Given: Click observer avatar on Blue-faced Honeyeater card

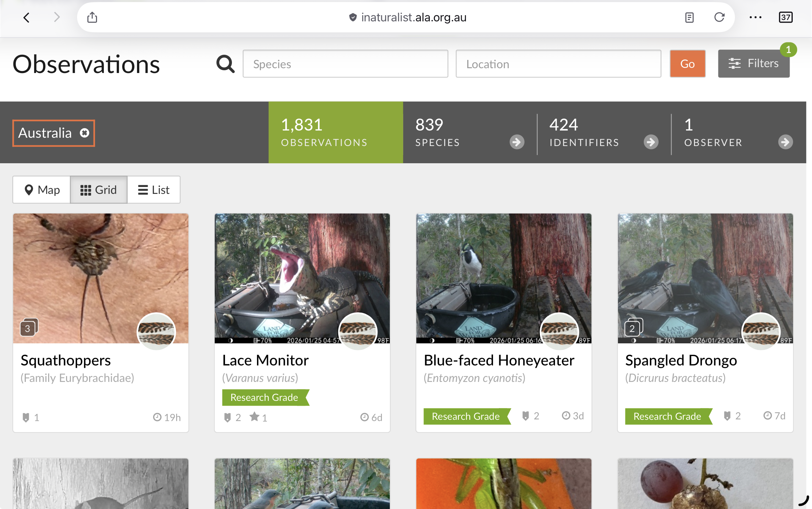Looking at the screenshot, I should [559, 332].
